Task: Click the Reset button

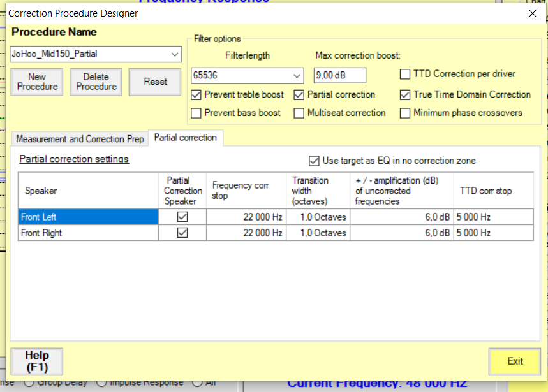Action: (x=155, y=82)
